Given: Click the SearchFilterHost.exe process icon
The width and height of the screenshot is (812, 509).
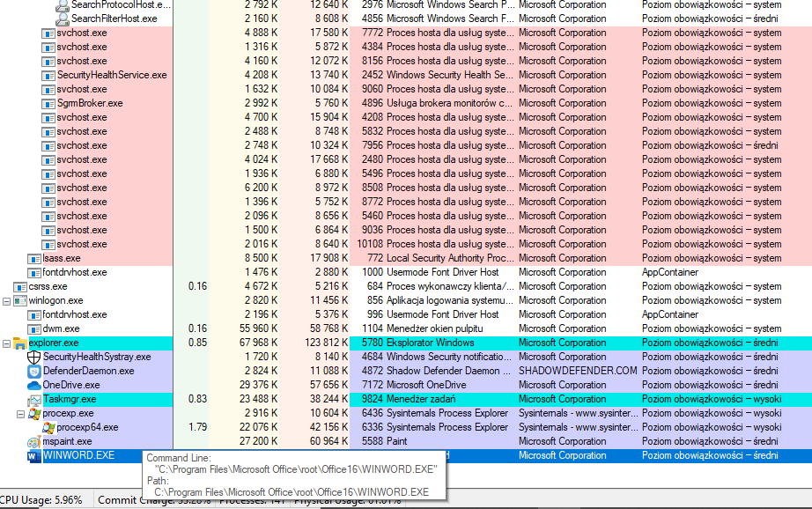Looking at the screenshot, I should tap(63, 19).
